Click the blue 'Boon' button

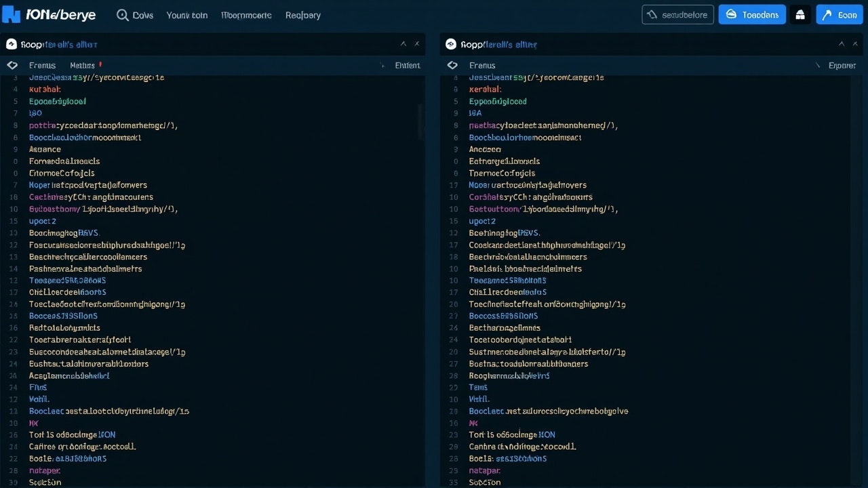click(840, 14)
